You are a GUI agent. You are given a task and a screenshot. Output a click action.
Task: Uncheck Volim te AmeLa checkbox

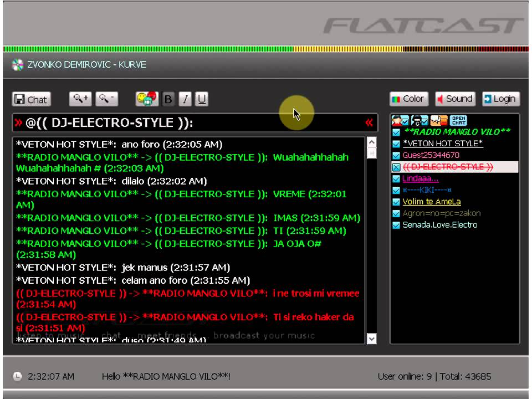(396, 202)
